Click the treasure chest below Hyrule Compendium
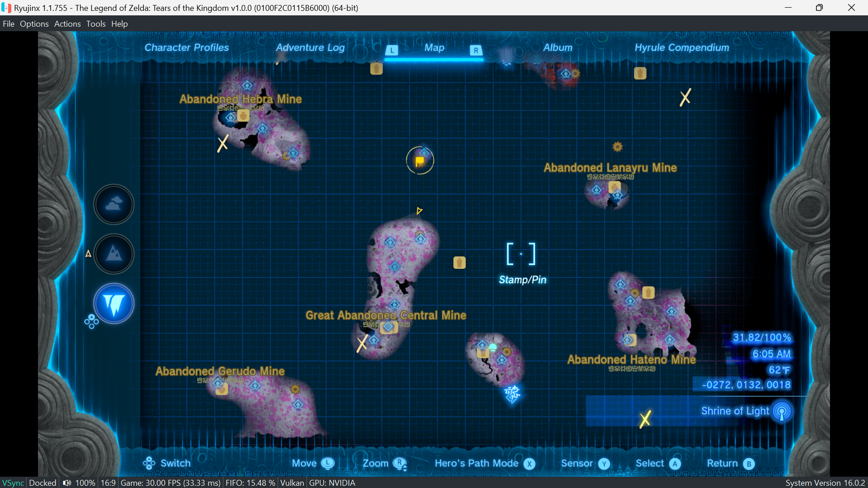This screenshot has width=868, height=488. coord(640,73)
